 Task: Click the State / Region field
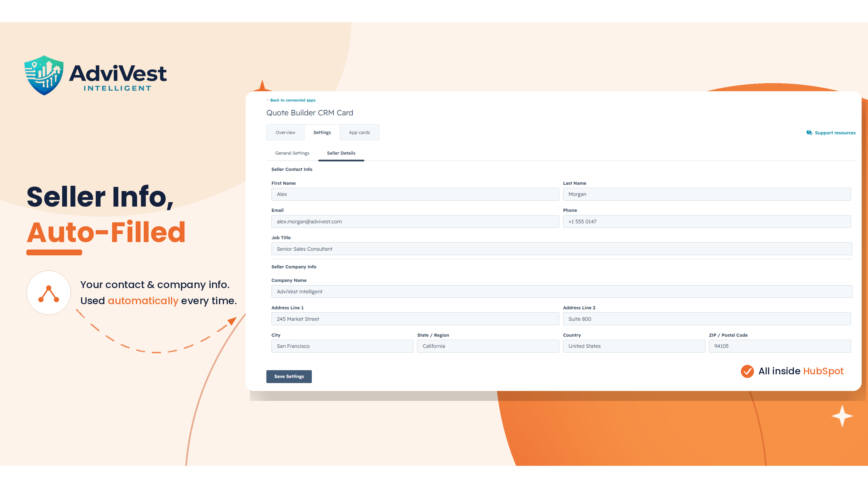pyautogui.click(x=488, y=346)
